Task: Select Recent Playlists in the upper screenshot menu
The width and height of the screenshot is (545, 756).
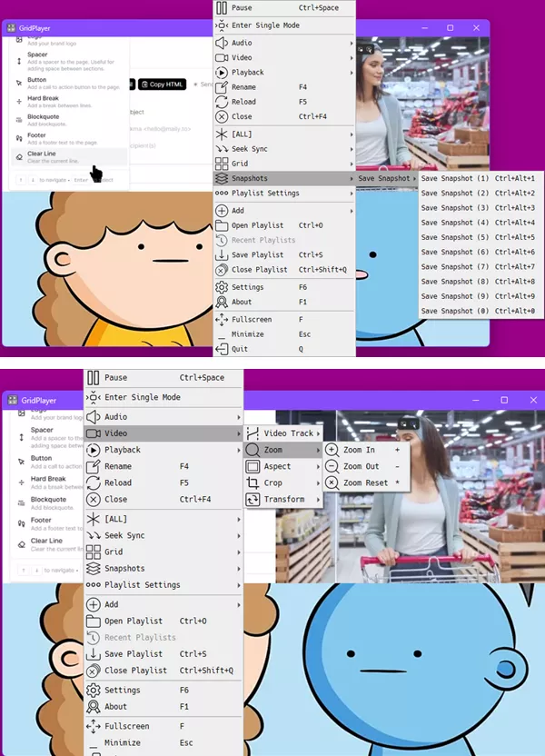Action: click(x=284, y=240)
